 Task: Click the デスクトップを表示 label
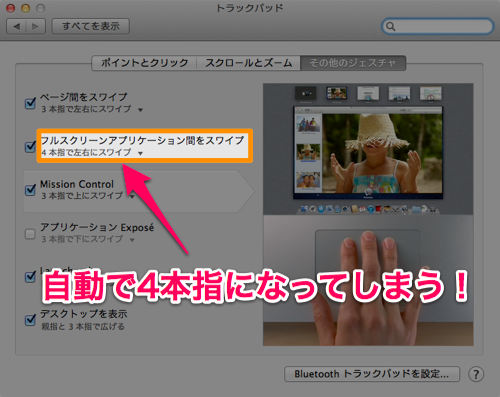[x=84, y=314]
